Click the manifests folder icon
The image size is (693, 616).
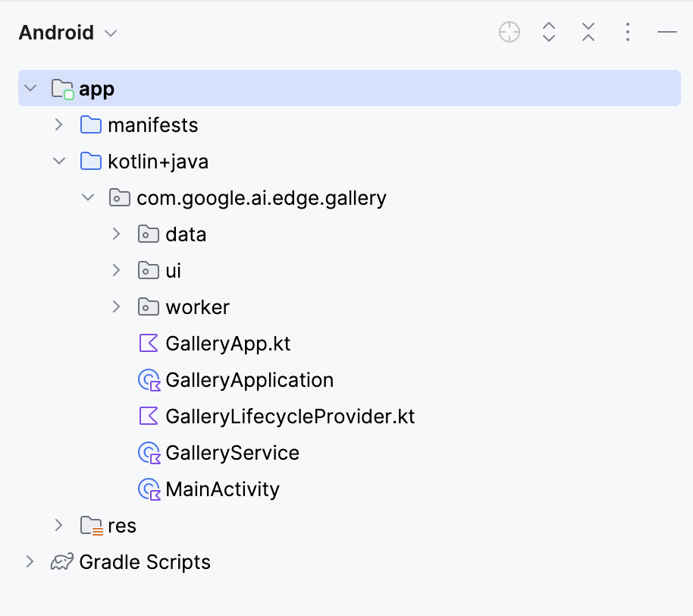click(90, 124)
